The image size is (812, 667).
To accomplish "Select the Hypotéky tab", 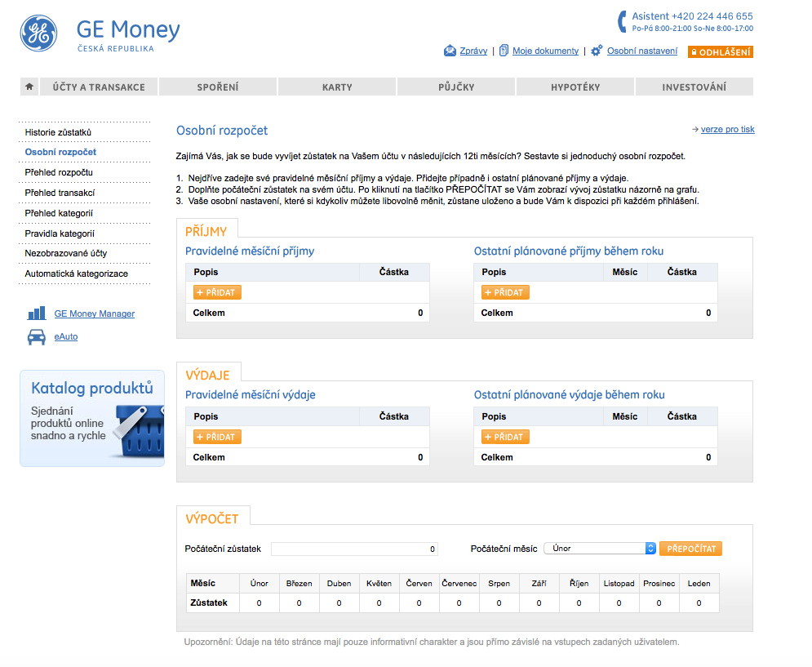I will [x=575, y=87].
